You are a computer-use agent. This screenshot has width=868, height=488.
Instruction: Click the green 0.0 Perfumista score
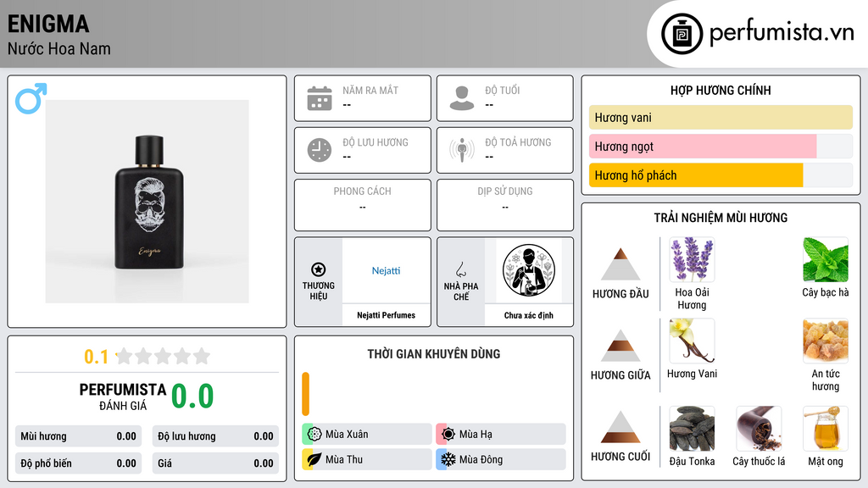(x=192, y=396)
